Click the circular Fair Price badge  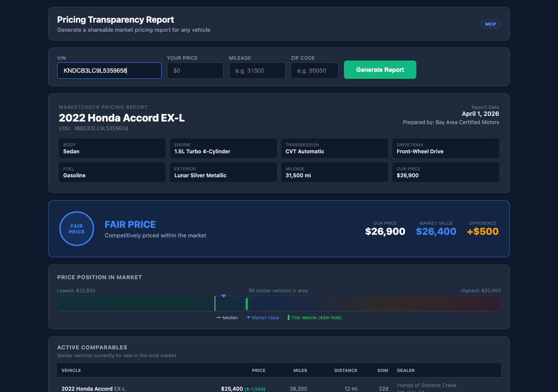(x=77, y=229)
